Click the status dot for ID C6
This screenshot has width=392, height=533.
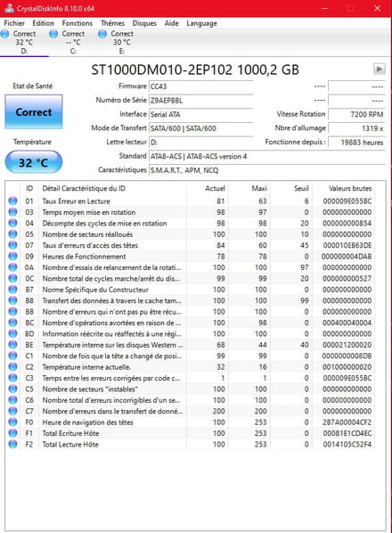pos(12,399)
